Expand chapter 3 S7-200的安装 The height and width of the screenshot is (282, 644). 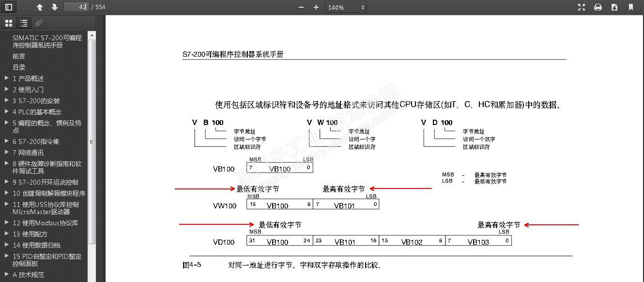click(7, 100)
